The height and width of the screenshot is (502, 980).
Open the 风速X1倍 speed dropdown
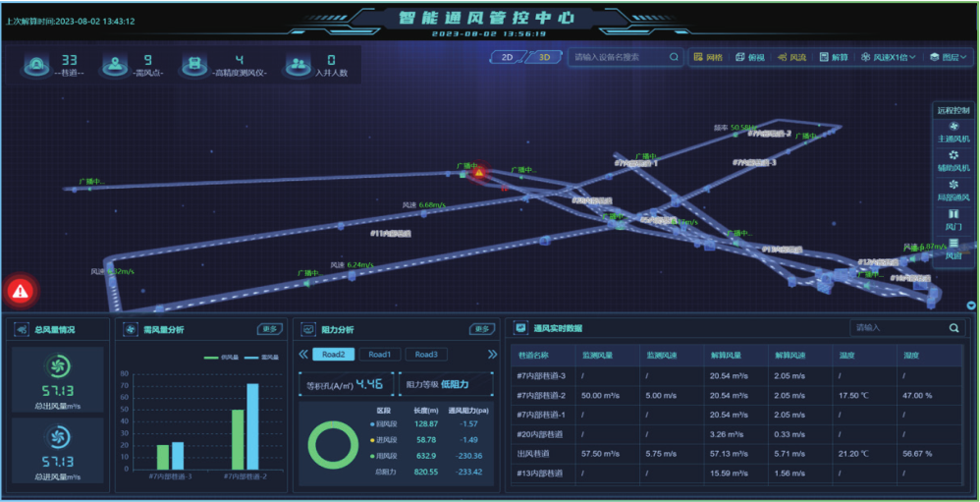(x=888, y=58)
